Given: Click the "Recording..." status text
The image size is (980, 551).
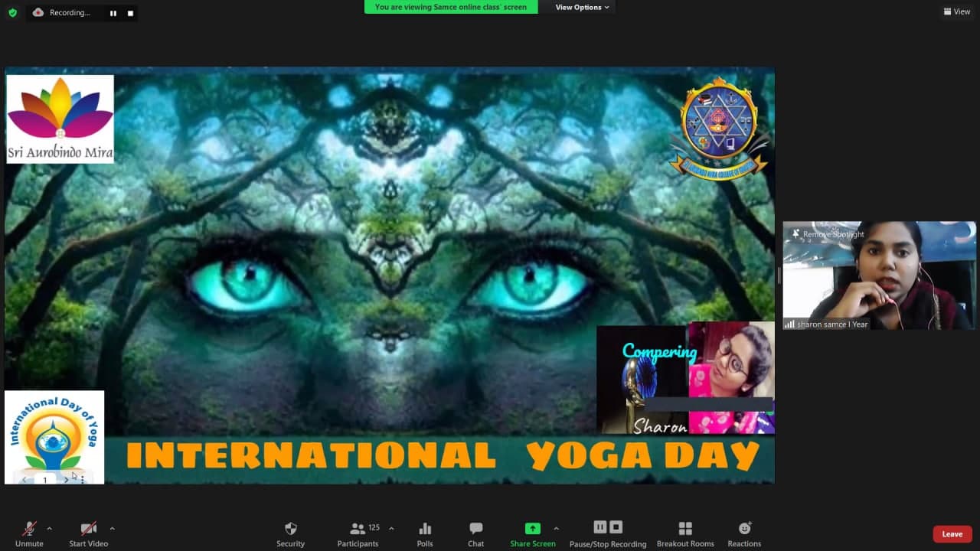Looking at the screenshot, I should point(70,12).
